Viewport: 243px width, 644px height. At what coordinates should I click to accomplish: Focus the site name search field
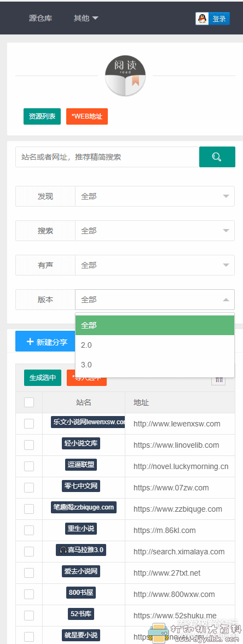click(107, 157)
